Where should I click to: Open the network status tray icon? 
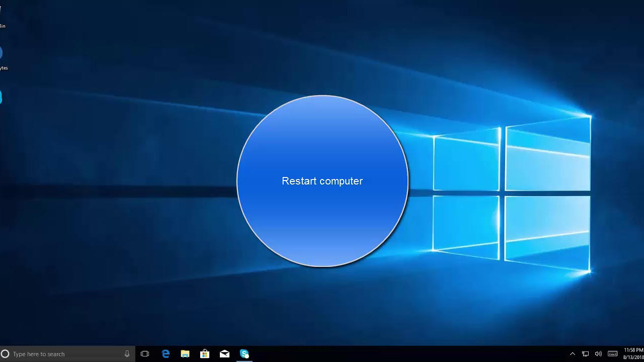tap(585, 354)
